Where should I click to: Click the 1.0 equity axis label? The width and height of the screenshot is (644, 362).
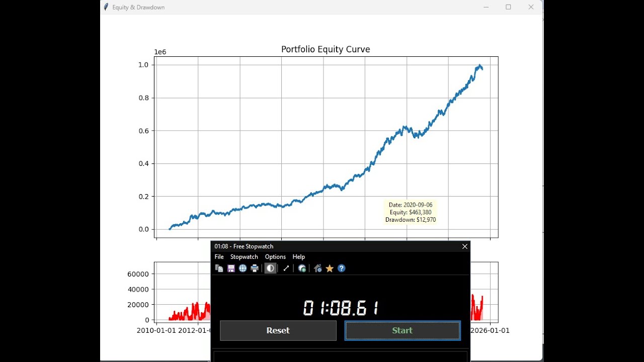point(143,65)
